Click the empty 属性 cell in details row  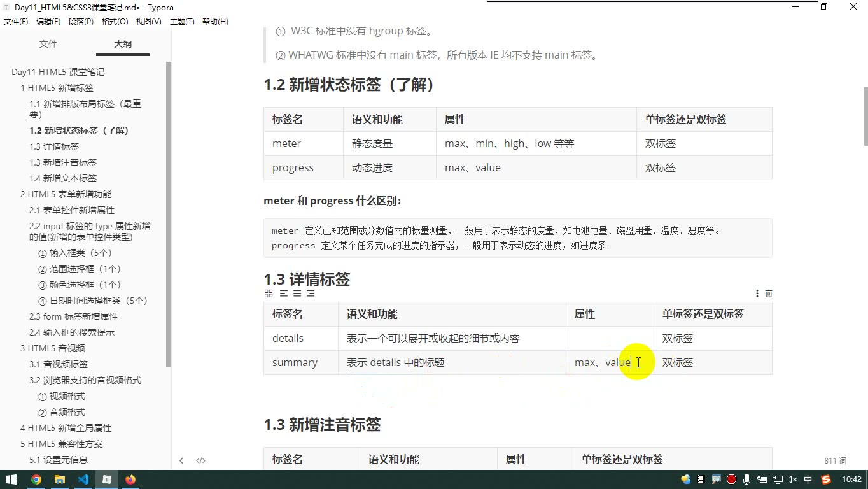coord(610,338)
